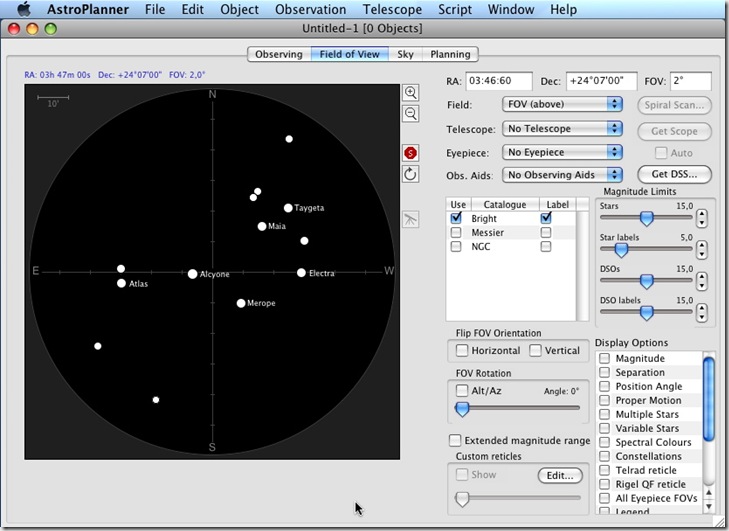Open the Telescope dropdown
729x531 pixels.
(562, 128)
